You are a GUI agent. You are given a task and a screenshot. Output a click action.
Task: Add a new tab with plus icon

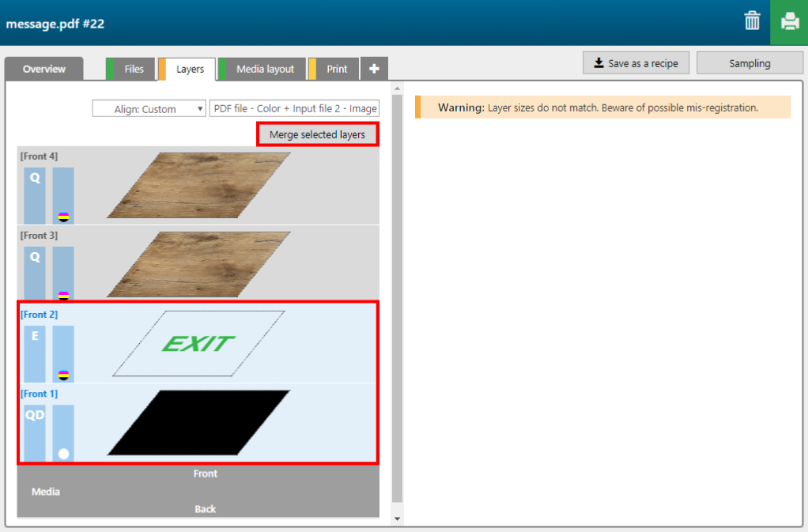[x=374, y=70]
